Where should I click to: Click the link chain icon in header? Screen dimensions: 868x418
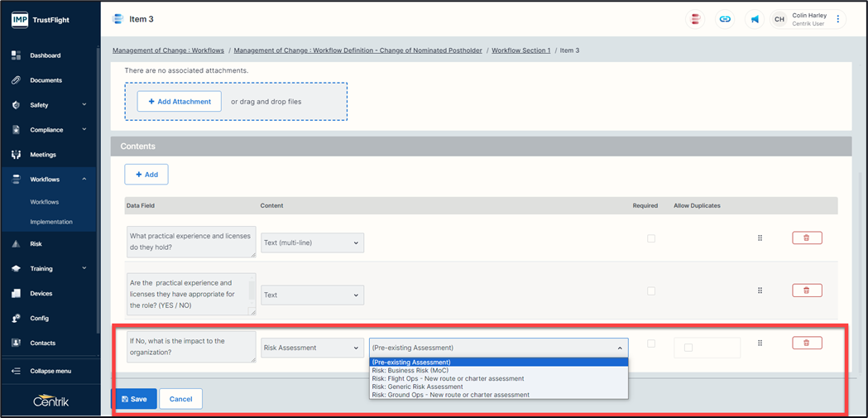point(725,19)
